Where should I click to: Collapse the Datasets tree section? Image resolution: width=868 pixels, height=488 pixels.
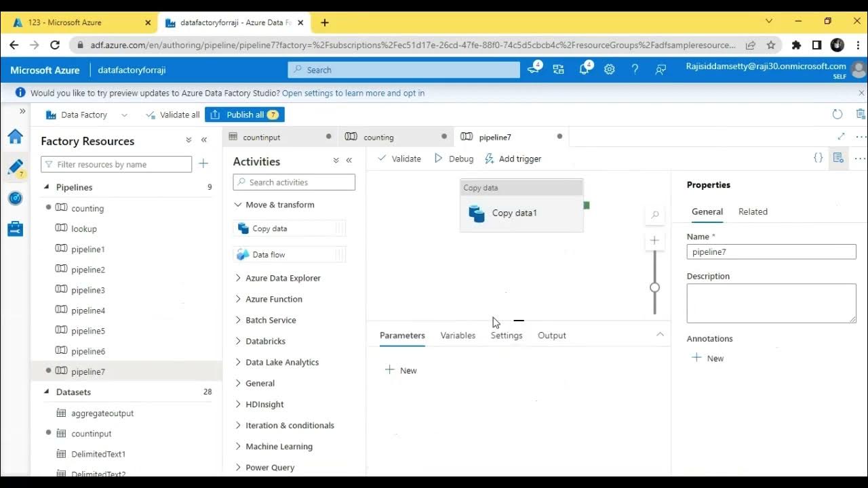[x=47, y=392]
